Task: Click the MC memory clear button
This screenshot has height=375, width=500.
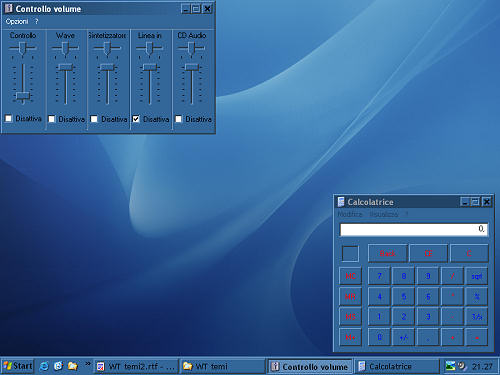Action: (x=350, y=276)
